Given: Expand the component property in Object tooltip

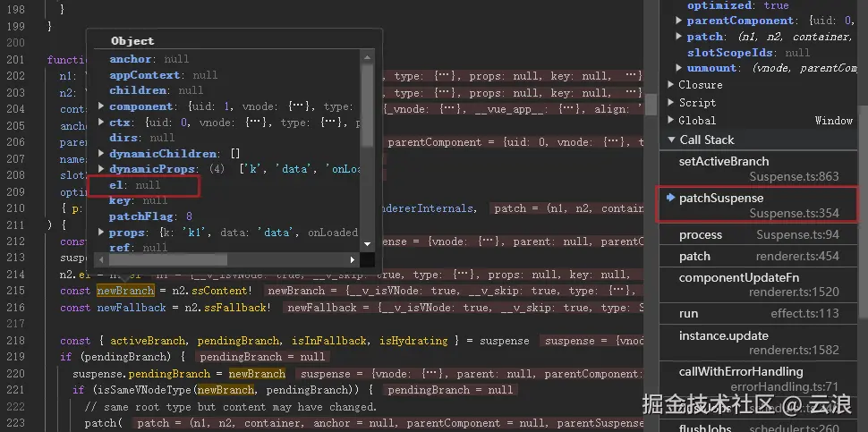Looking at the screenshot, I should coord(101,106).
